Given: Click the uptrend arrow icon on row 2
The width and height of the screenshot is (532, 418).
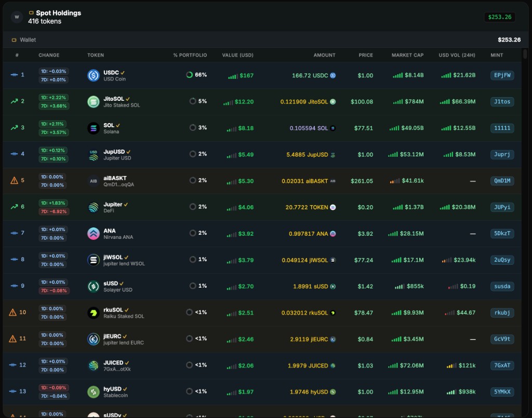Looking at the screenshot, I should tap(14, 101).
